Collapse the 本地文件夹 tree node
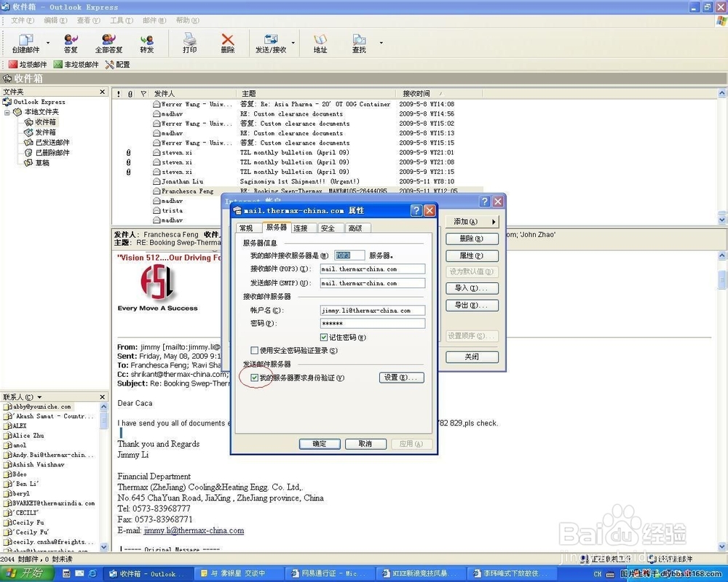728x582 pixels. pos(7,112)
